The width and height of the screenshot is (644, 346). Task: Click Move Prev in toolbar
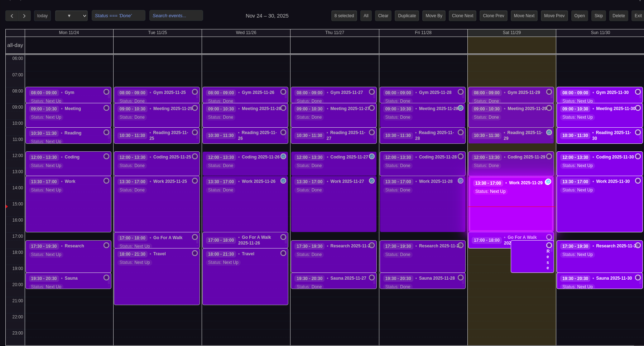pos(554,16)
